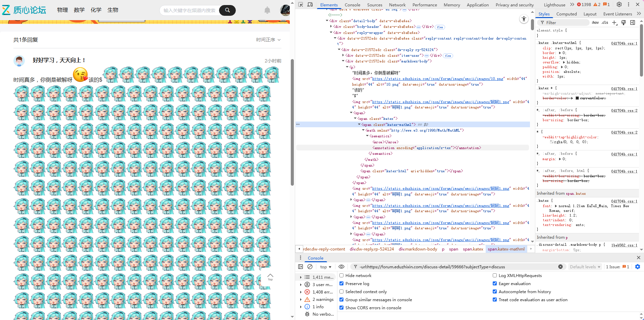Open the Default levels dropdown
This screenshot has height=320, width=644.
click(x=585, y=267)
